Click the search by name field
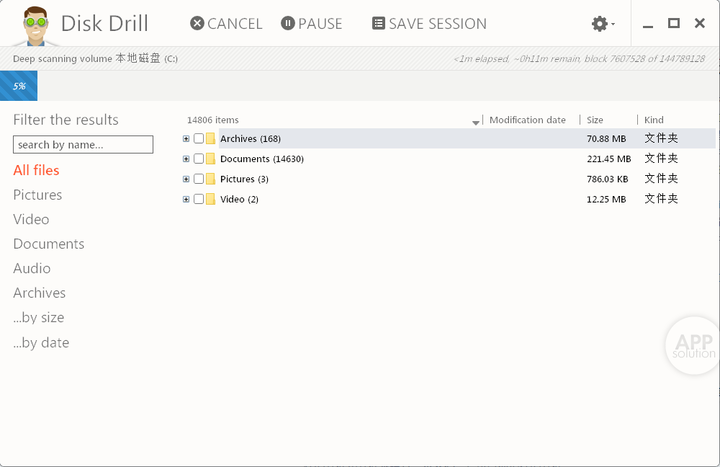720x467 pixels. pyautogui.click(x=83, y=145)
